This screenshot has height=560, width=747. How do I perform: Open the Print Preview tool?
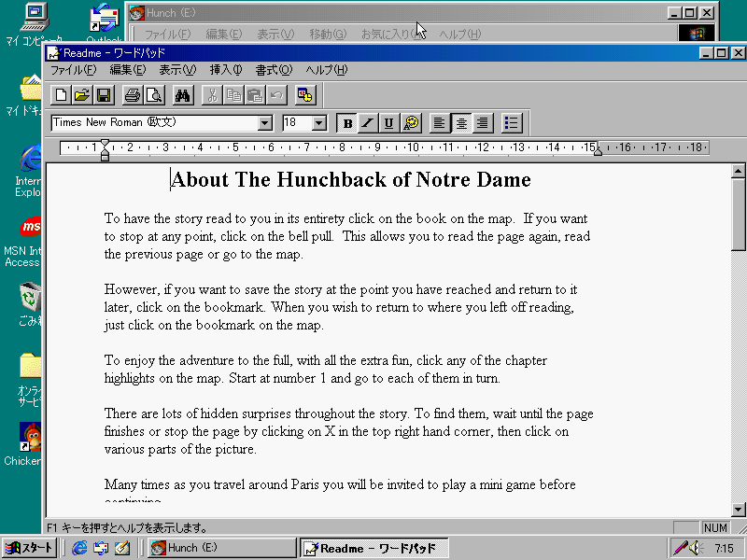pos(152,94)
